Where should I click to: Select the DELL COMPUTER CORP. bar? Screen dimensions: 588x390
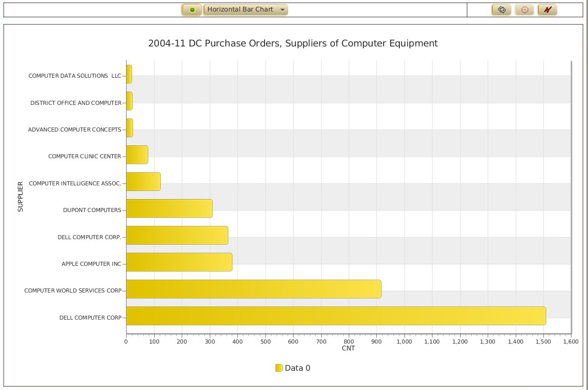coord(177,235)
